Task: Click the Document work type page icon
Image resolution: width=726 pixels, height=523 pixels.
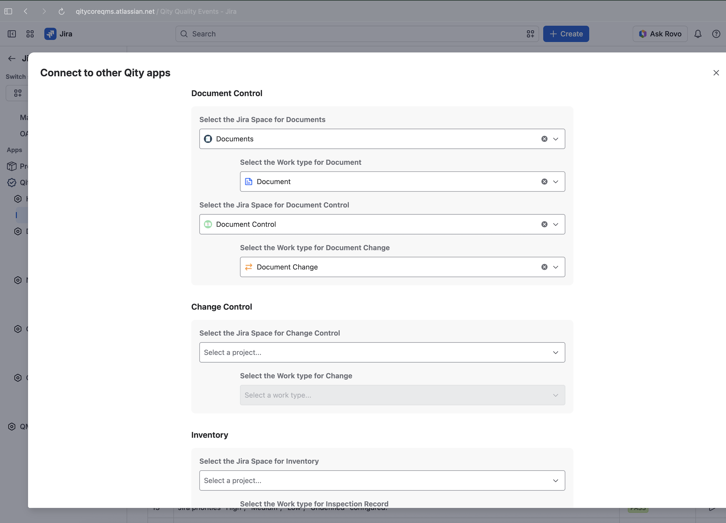Action: pyautogui.click(x=249, y=181)
